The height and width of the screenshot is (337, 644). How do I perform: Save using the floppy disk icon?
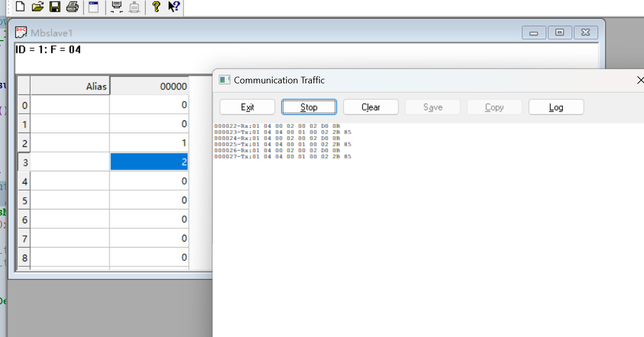54,7
